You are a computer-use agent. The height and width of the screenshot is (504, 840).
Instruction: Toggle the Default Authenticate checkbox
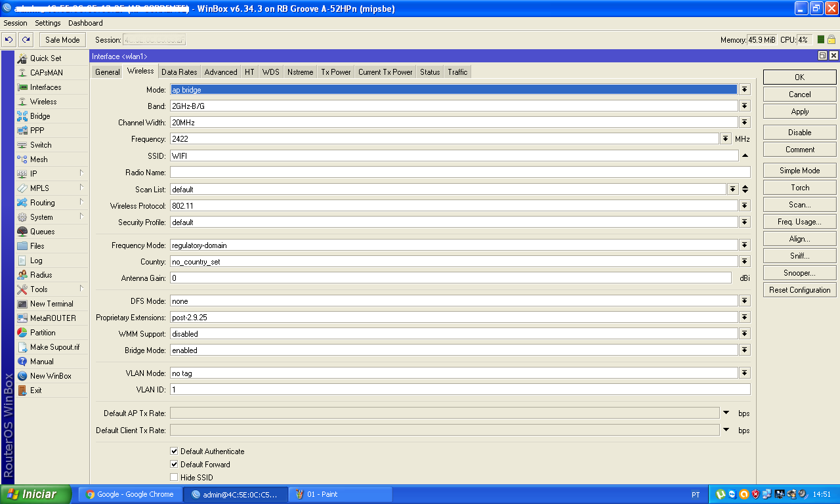coord(174,451)
